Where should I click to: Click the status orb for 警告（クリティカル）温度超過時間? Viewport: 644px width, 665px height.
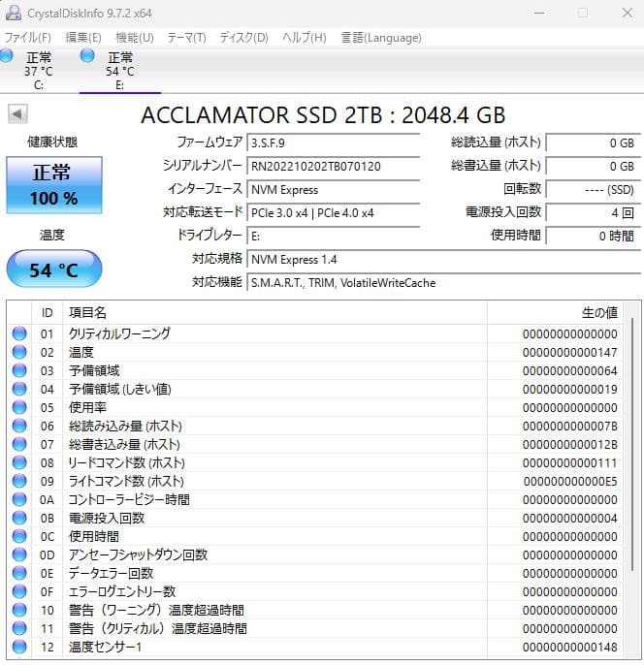[x=19, y=628]
